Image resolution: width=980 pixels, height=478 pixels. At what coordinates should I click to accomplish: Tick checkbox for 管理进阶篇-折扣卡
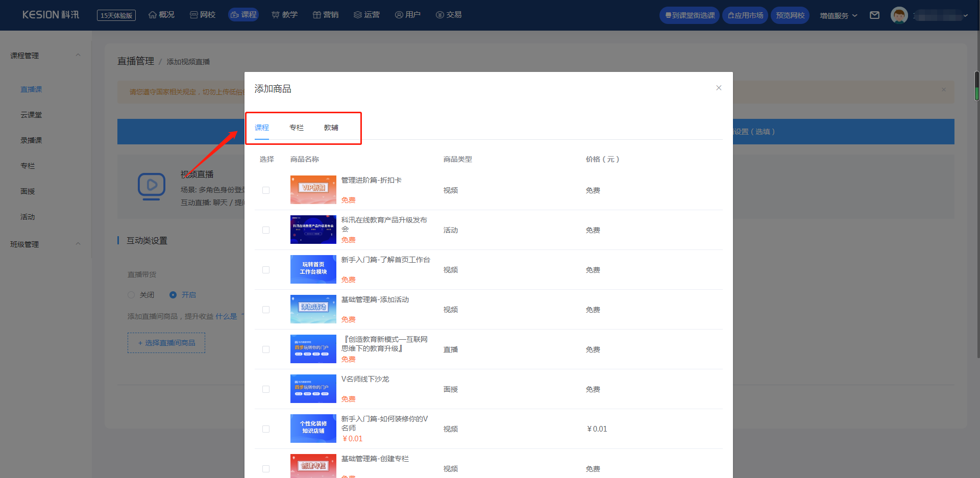coord(266,190)
